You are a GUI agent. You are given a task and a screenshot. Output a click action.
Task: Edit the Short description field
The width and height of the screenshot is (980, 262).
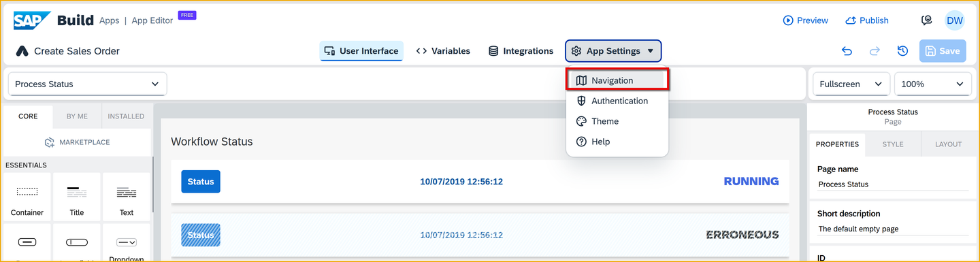(x=892, y=229)
